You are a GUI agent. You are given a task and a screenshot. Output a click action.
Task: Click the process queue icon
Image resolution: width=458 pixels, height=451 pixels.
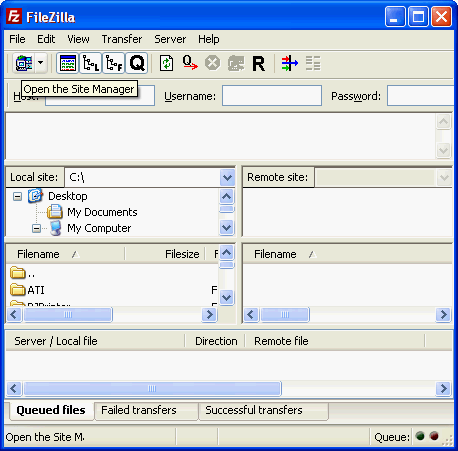point(190,63)
